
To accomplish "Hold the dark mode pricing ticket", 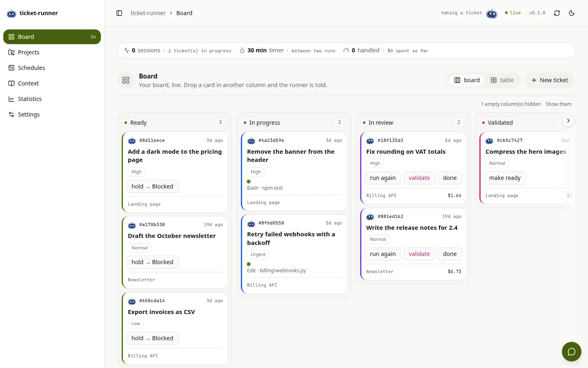I will click(152, 186).
